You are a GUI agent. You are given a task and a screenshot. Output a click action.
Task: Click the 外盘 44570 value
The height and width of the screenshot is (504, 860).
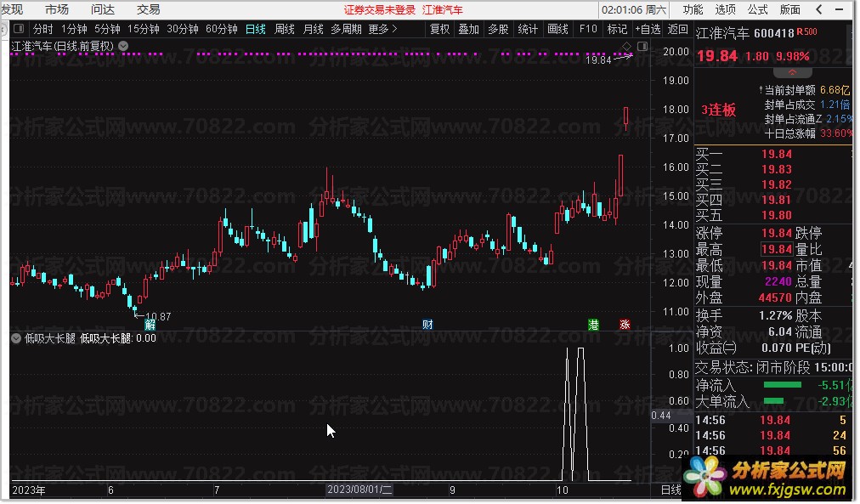(775, 297)
